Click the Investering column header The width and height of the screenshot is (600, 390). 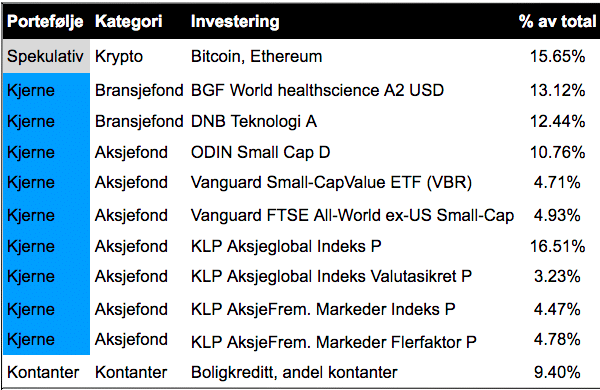(235, 21)
